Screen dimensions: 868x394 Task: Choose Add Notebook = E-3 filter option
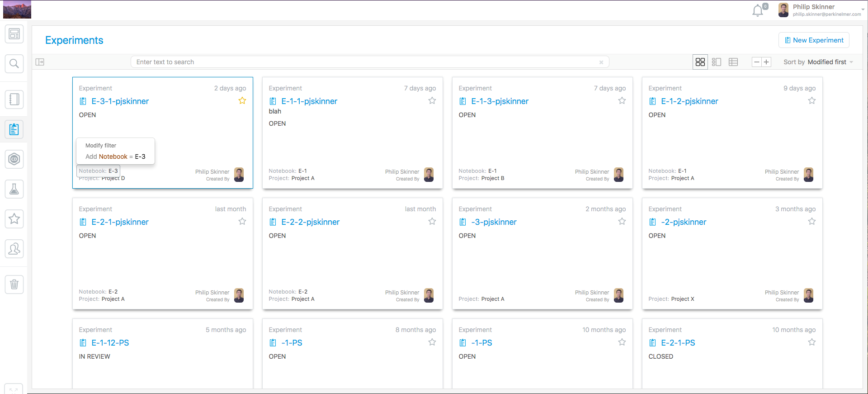[x=115, y=157]
